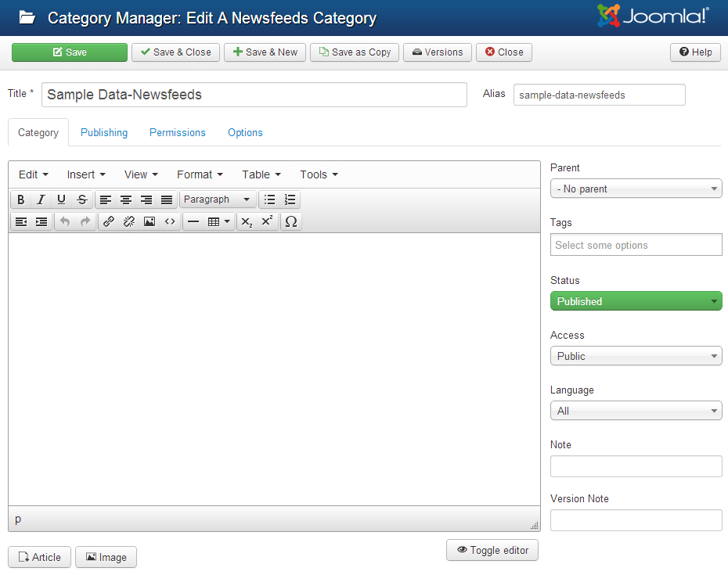This screenshot has height=575, width=728.
Task: Open the Help button
Action: click(695, 52)
